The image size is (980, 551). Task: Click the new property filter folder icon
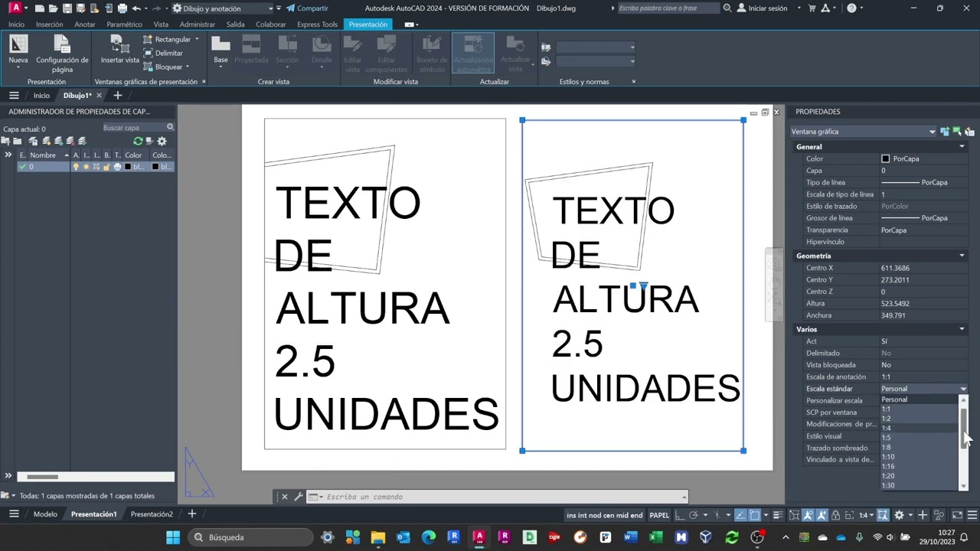[6, 141]
